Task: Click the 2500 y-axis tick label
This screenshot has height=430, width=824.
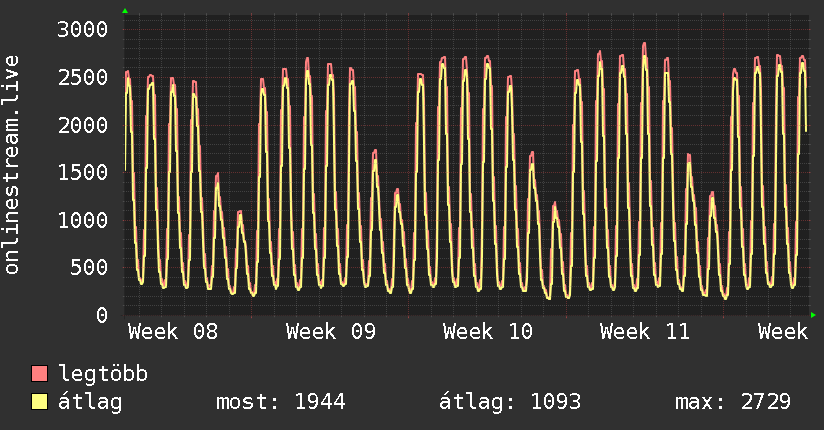Action: [x=82, y=78]
